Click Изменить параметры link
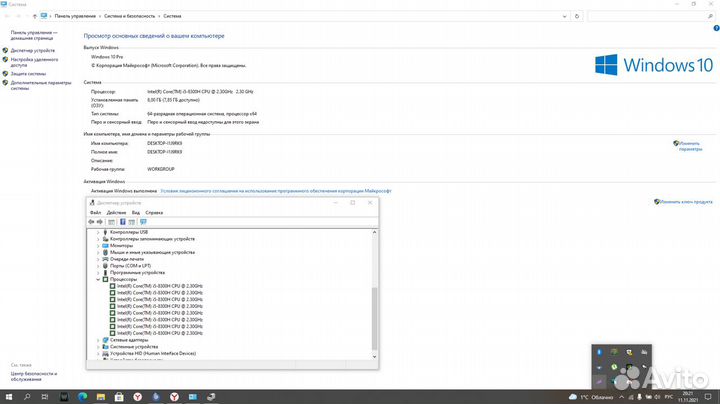This screenshot has width=720, height=404. 690,146
